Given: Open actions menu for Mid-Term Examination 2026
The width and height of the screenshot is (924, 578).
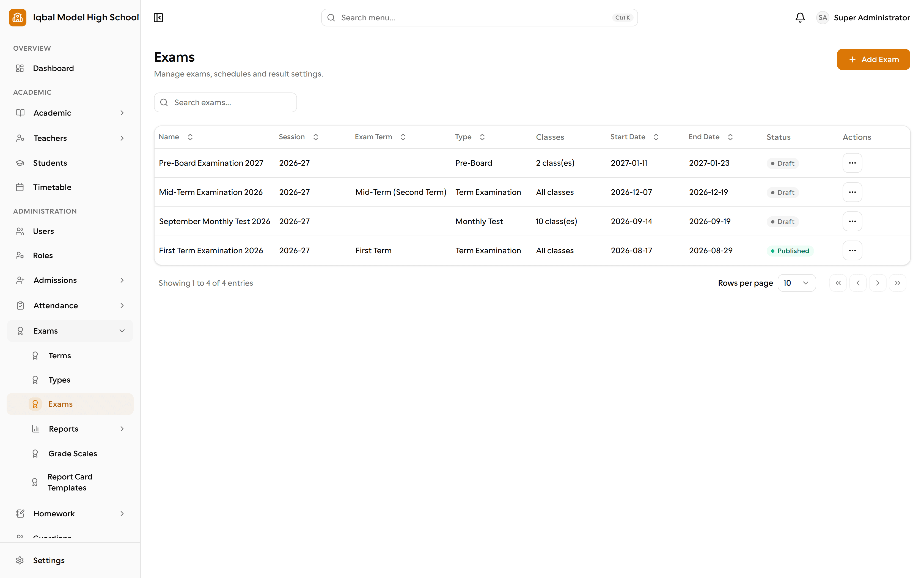Looking at the screenshot, I should [852, 192].
